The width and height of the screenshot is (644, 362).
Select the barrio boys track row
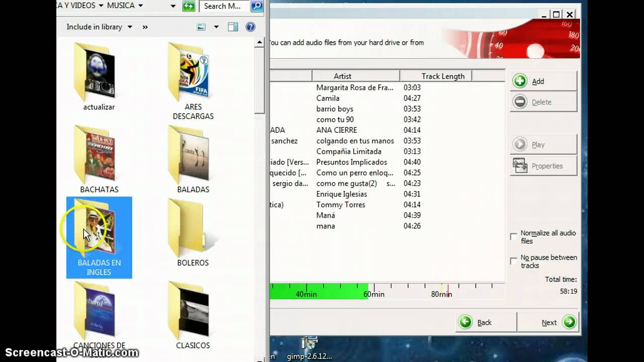pos(387,109)
